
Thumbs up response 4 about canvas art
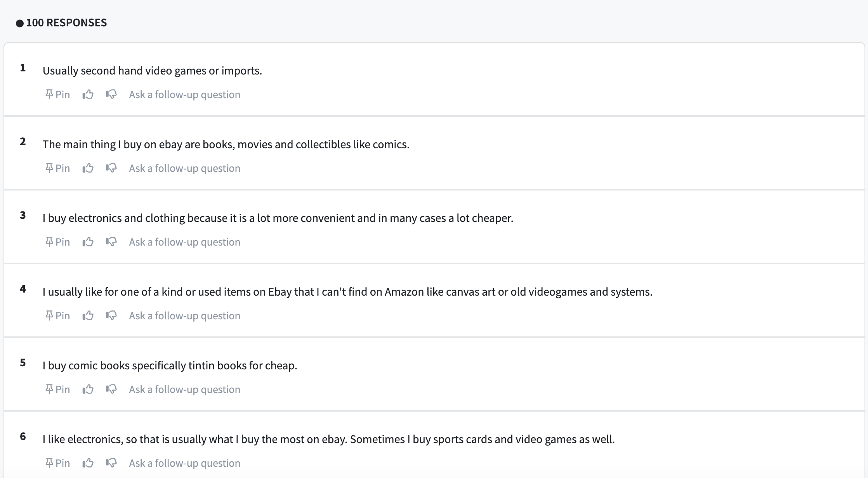click(88, 315)
